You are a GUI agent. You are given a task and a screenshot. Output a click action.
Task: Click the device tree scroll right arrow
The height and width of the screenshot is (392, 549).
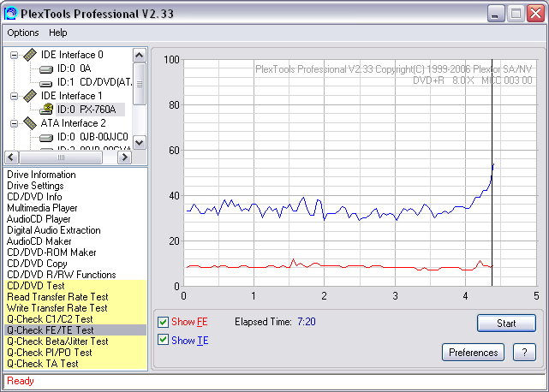[124, 157]
